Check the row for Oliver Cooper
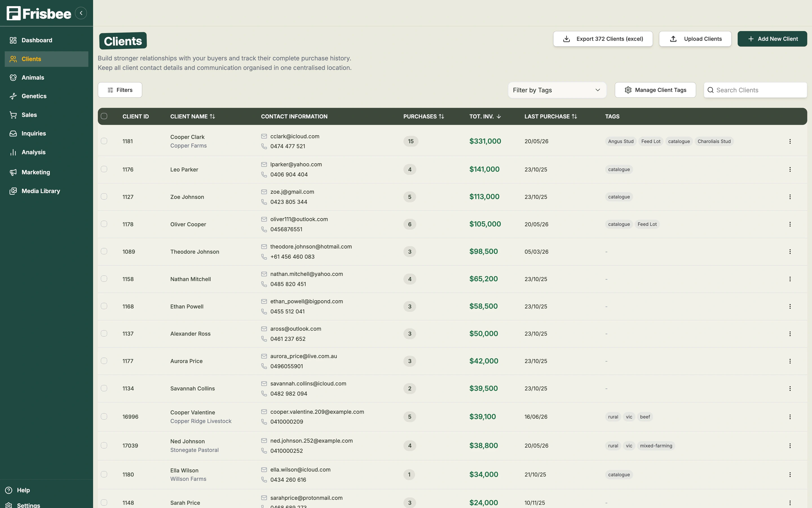This screenshot has height=508, width=812. pos(104,224)
